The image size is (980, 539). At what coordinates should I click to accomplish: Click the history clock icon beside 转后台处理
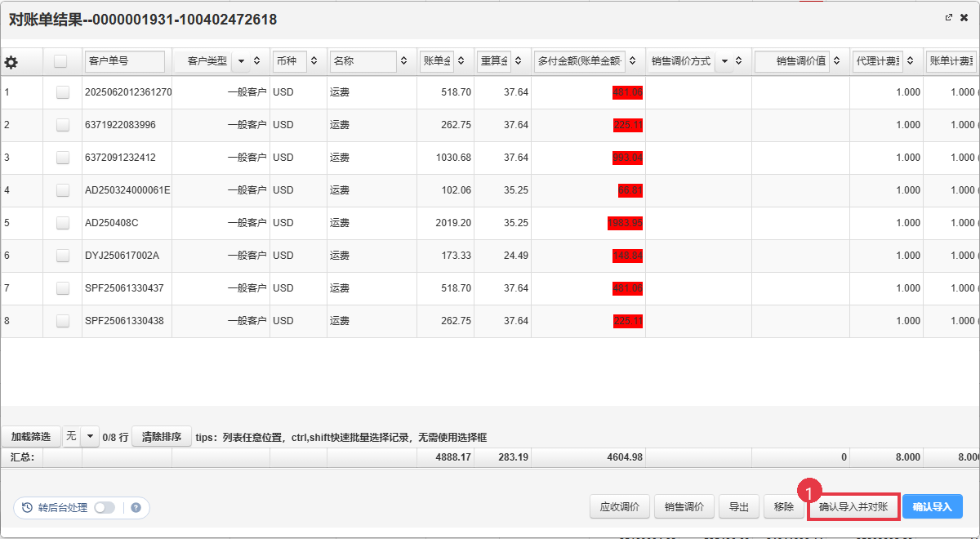click(x=27, y=507)
